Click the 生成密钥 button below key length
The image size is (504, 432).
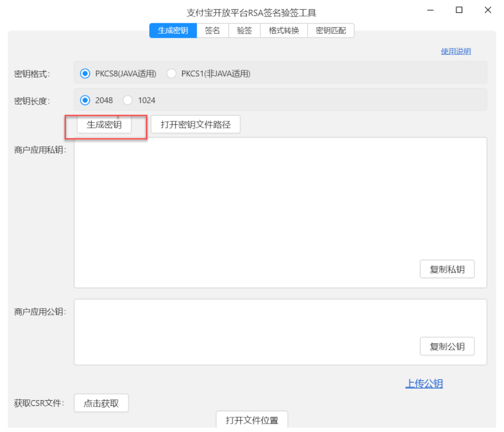click(x=104, y=125)
